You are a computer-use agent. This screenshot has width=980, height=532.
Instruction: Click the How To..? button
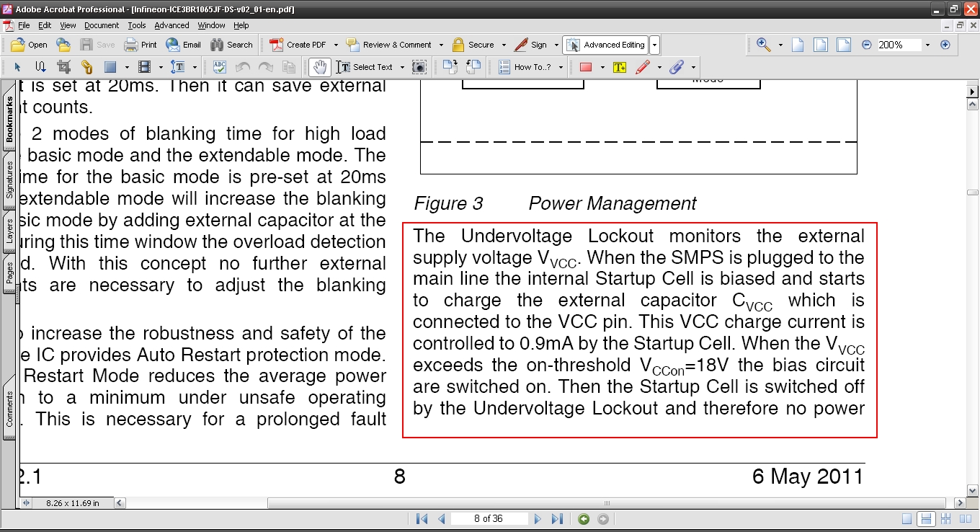(525, 67)
